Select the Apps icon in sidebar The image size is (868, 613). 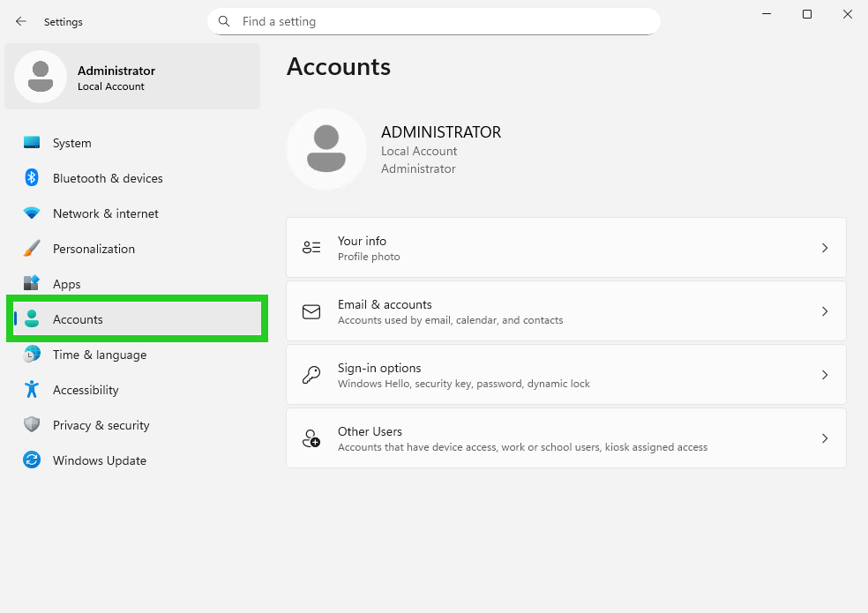coord(32,284)
